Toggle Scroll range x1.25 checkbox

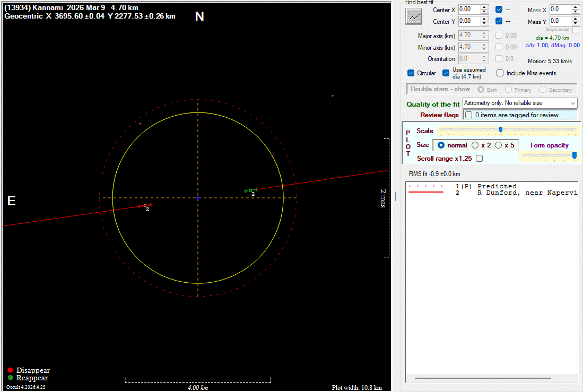coord(480,158)
